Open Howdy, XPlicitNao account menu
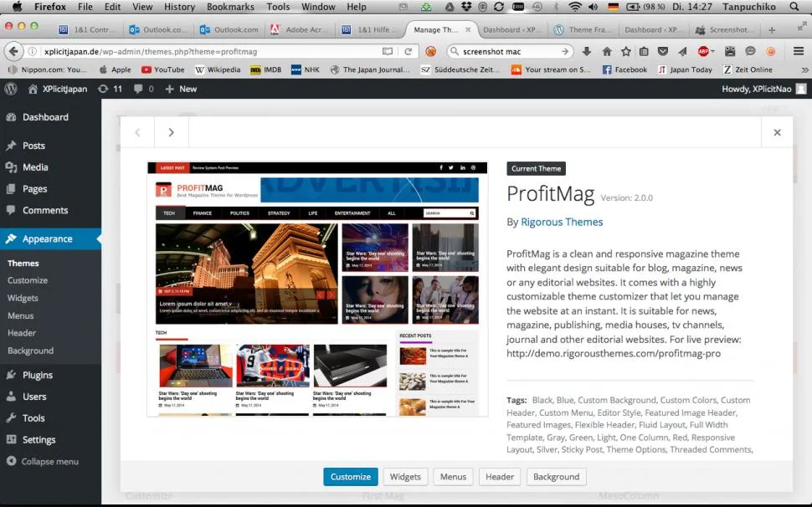Image resolution: width=812 pixels, height=507 pixels. tap(763, 89)
